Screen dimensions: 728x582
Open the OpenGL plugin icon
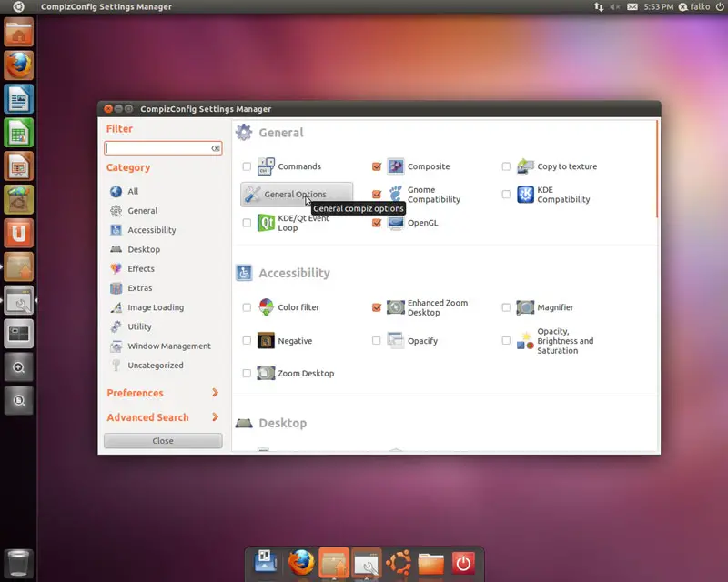396,223
